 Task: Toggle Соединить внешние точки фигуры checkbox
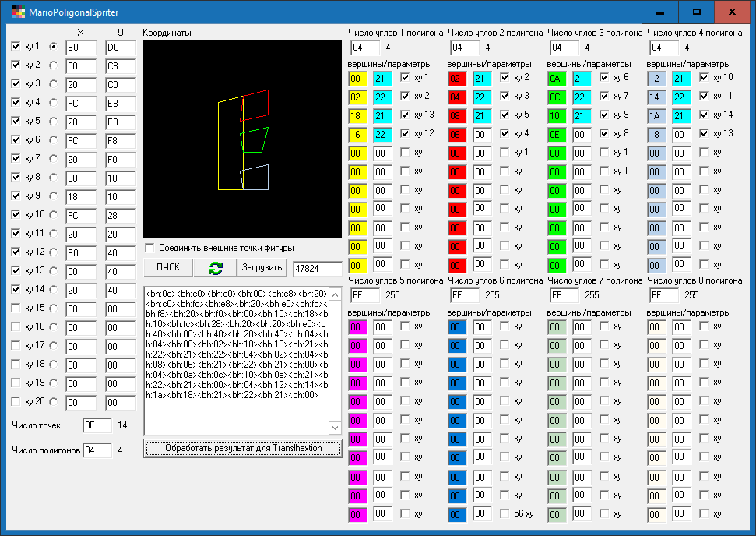[x=150, y=248]
